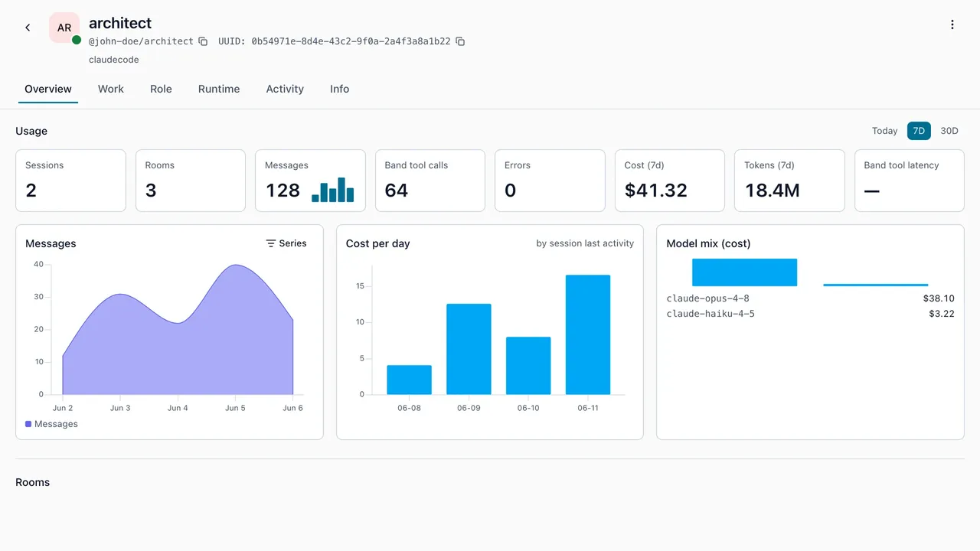980x551 pixels.
Task: Click the large opus segment in Model mix bar
Action: (744, 272)
